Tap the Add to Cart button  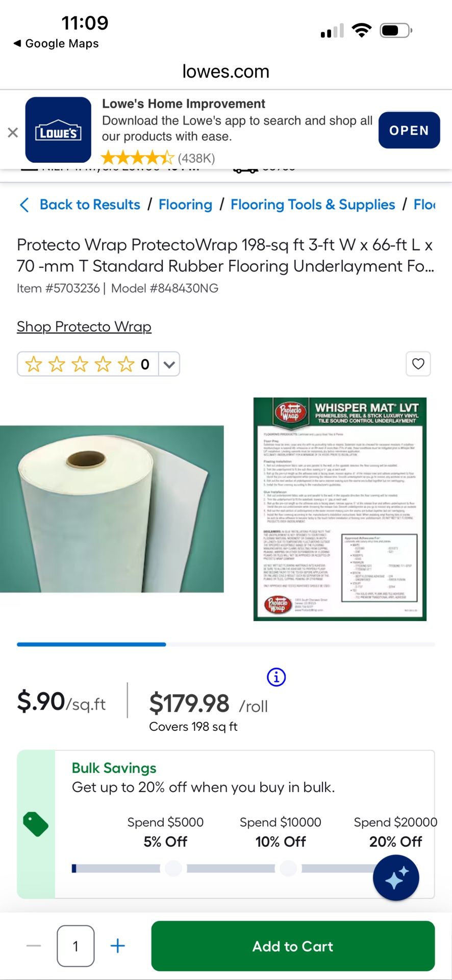click(x=293, y=946)
